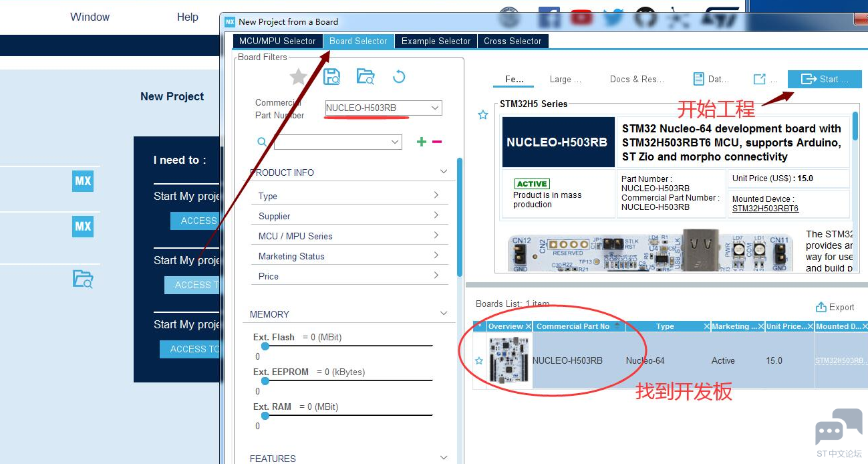Remove the Unit Price column with its X icon
This screenshot has width=868, height=464.
coord(810,326)
